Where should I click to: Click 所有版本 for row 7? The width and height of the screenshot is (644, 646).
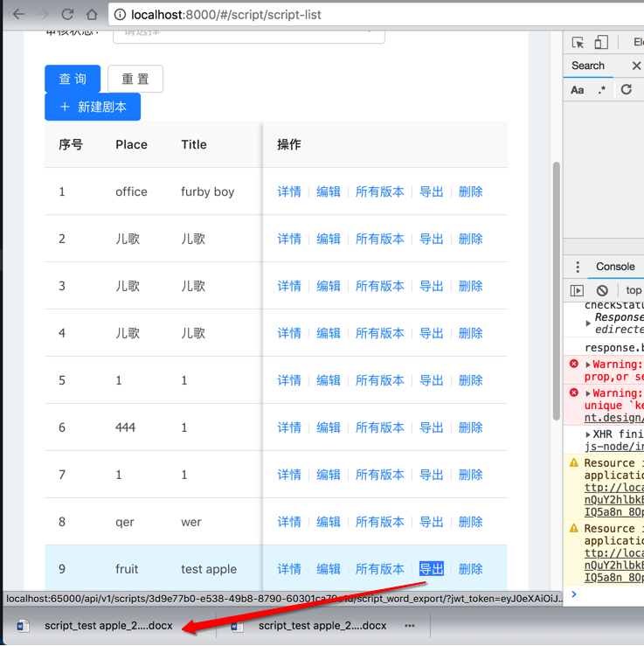[379, 475]
